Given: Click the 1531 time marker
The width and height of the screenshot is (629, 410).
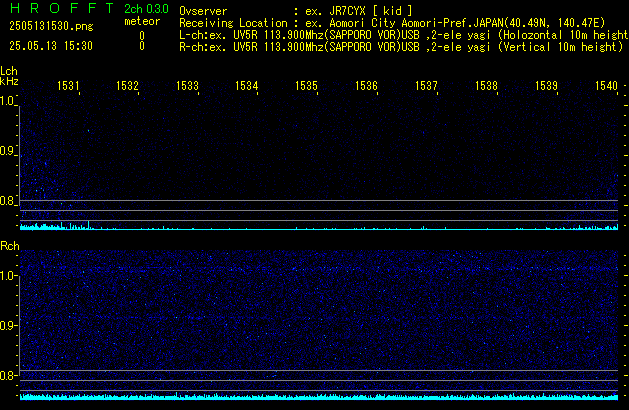Looking at the screenshot, I should pos(68,86).
